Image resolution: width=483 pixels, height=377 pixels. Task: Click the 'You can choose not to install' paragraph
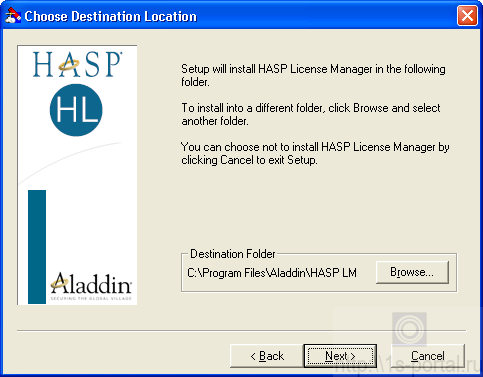coord(315,153)
